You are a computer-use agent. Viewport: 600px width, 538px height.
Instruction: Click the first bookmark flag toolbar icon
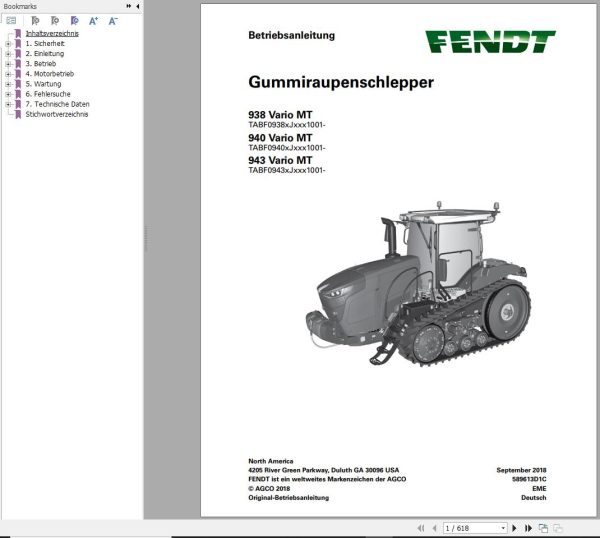coord(35,21)
